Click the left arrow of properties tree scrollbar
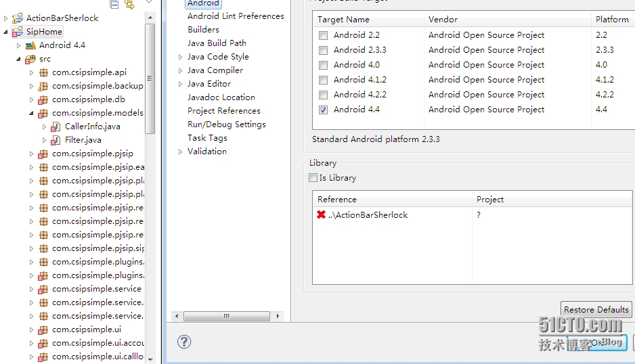635x364 pixels. coord(177,316)
